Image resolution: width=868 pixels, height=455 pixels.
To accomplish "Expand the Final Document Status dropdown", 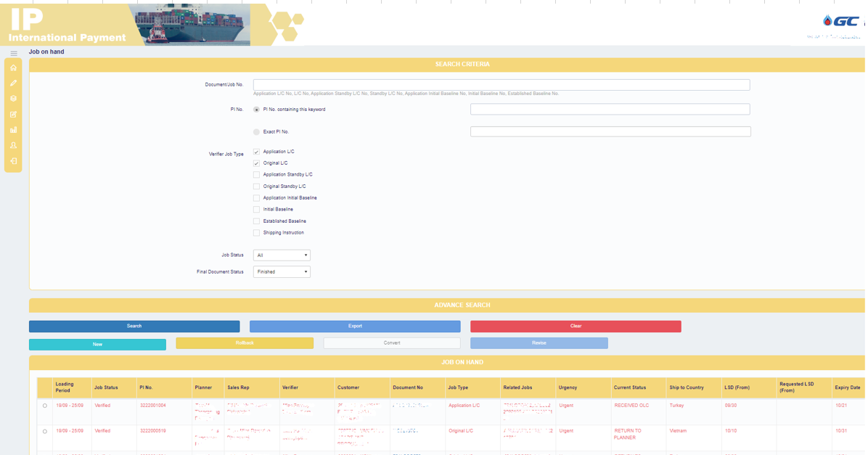I will pos(282,272).
